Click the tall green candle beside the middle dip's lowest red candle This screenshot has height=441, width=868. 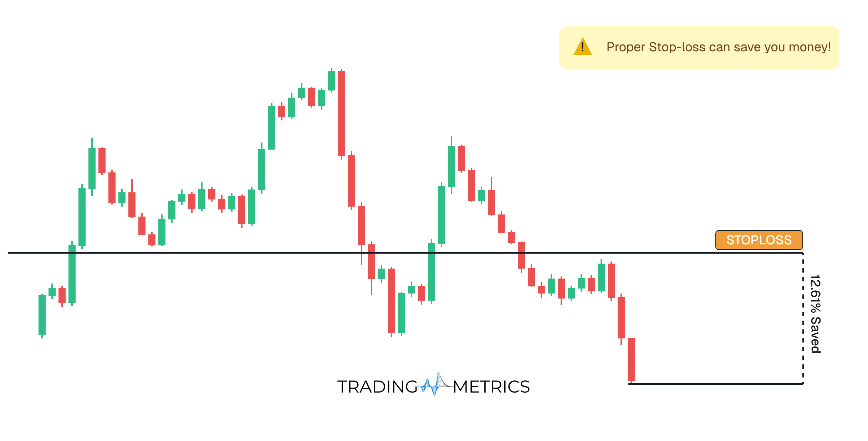pyautogui.click(x=402, y=313)
